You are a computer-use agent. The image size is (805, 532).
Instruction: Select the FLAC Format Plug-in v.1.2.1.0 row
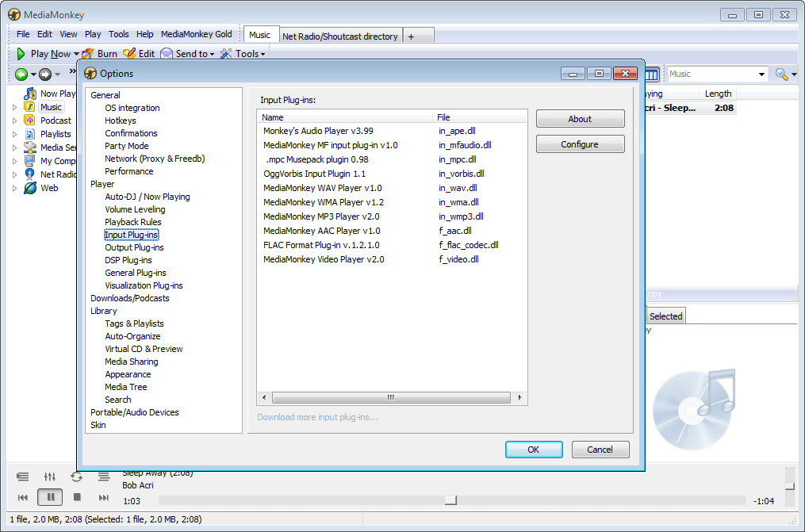[393, 245]
